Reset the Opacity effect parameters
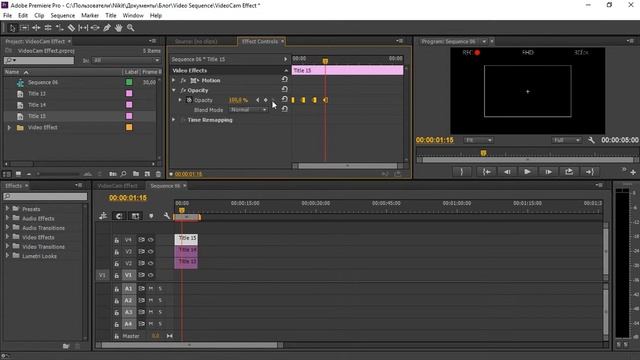Image resolution: width=640 pixels, height=360 pixels. 284,89
